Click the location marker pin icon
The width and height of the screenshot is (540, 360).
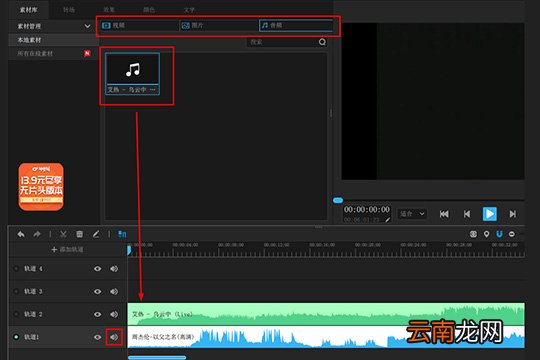click(486, 234)
